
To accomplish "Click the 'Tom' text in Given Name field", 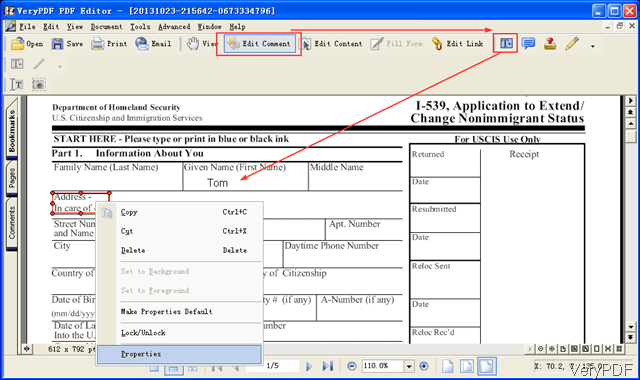I will 217,183.
